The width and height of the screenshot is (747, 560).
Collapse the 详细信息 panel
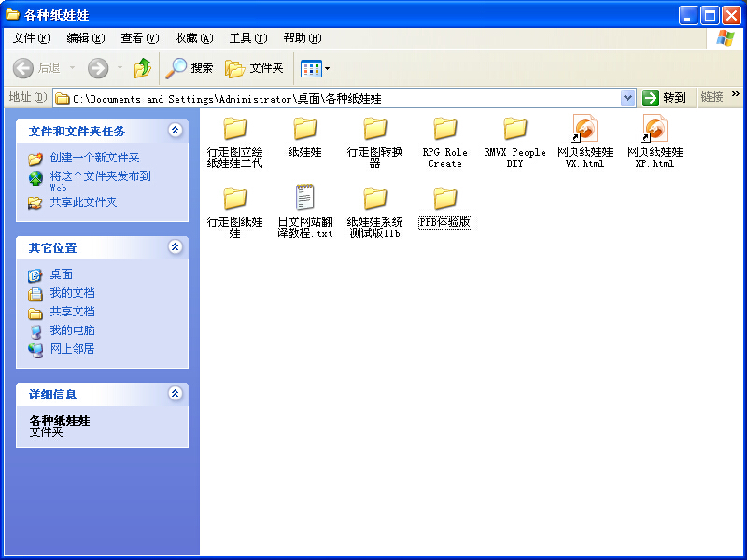coord(176,393)
